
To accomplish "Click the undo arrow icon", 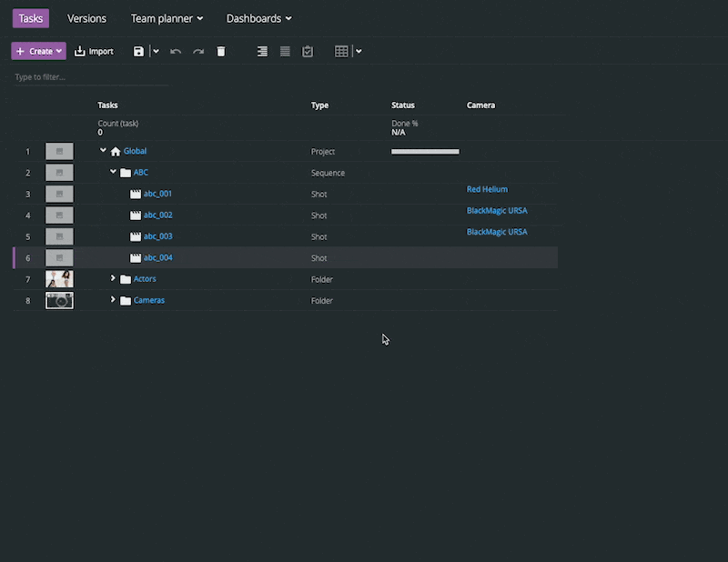I will point(176,52).
